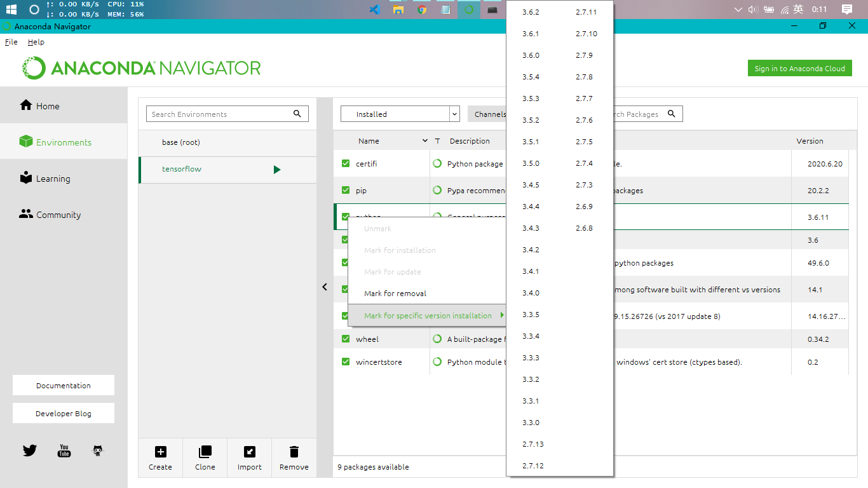Open the Documentation link button
The image size is (868, 488).
pos(64,385)
